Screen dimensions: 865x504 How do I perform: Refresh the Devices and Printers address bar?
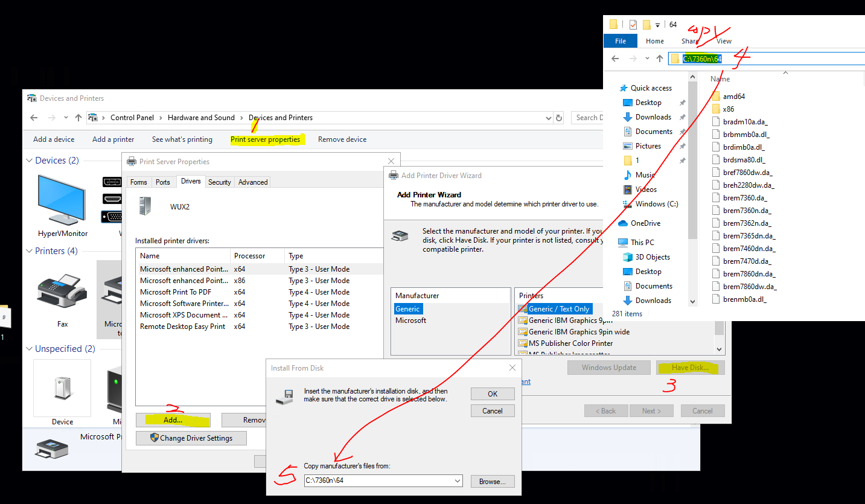coord(559,118)
